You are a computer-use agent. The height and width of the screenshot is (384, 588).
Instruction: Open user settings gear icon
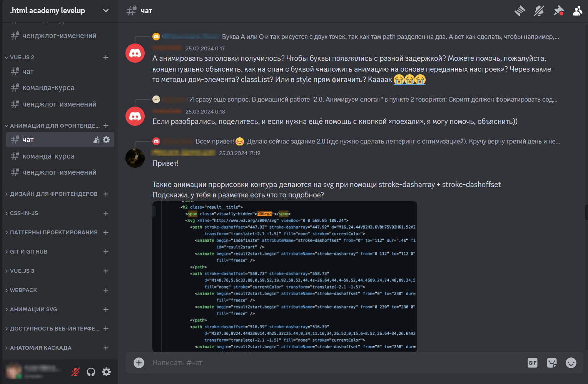[106, 372]
